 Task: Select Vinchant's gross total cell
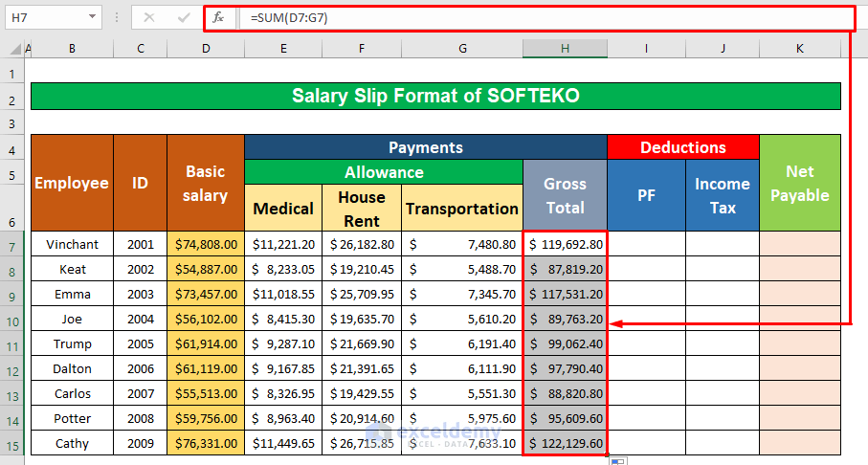[x=565, y=244]
